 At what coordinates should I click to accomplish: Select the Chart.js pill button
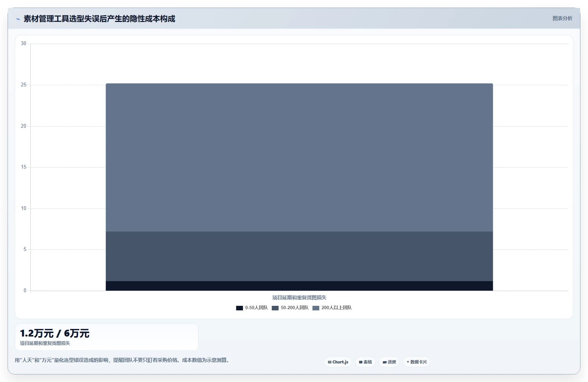point(338,362)
